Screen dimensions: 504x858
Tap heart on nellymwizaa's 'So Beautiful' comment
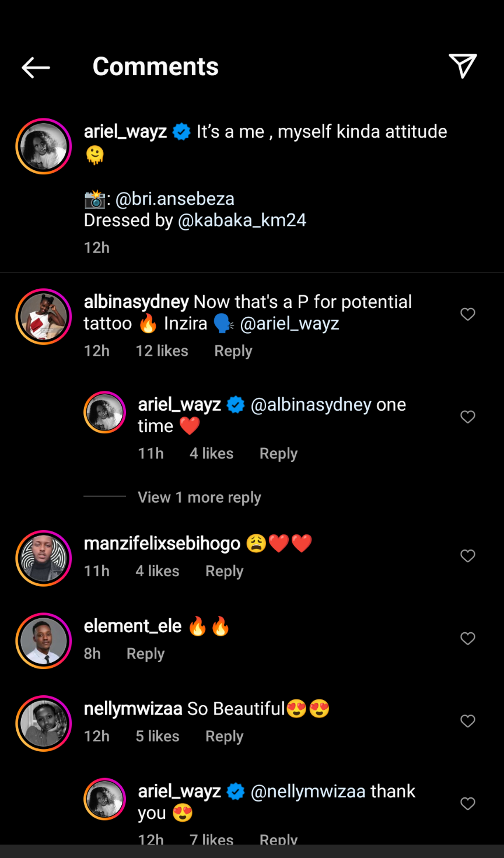click(x=468, y=722)
